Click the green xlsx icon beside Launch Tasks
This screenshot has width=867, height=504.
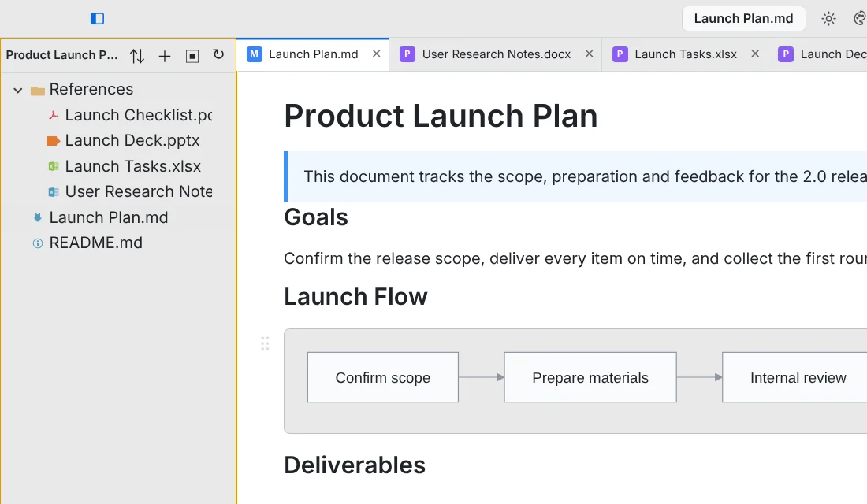[54, 166]
